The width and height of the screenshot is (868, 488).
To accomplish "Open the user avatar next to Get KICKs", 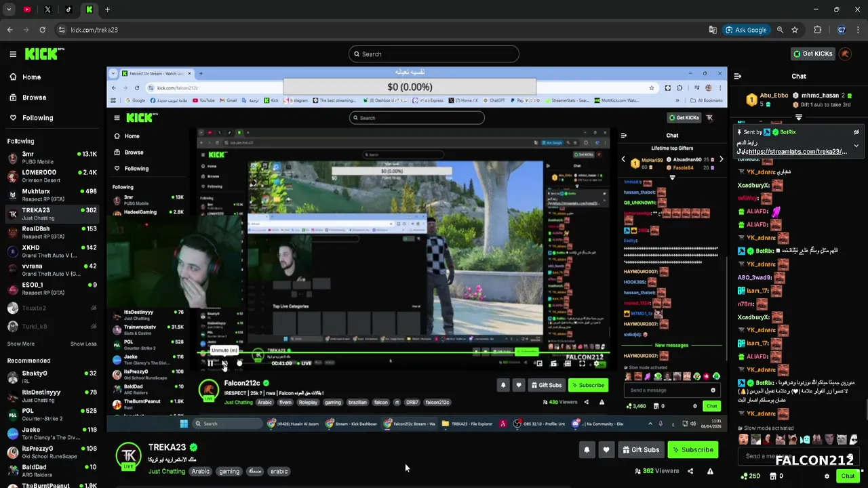I will coord(845,54).
